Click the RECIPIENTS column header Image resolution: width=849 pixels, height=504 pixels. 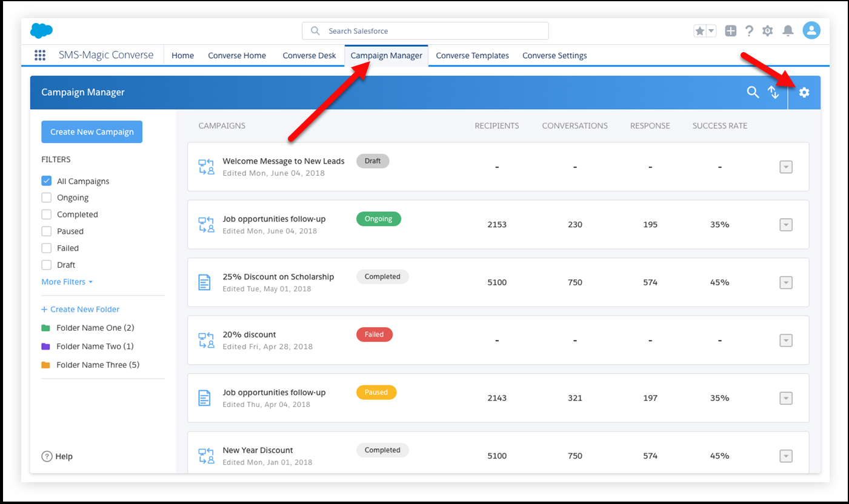[497, 126]
